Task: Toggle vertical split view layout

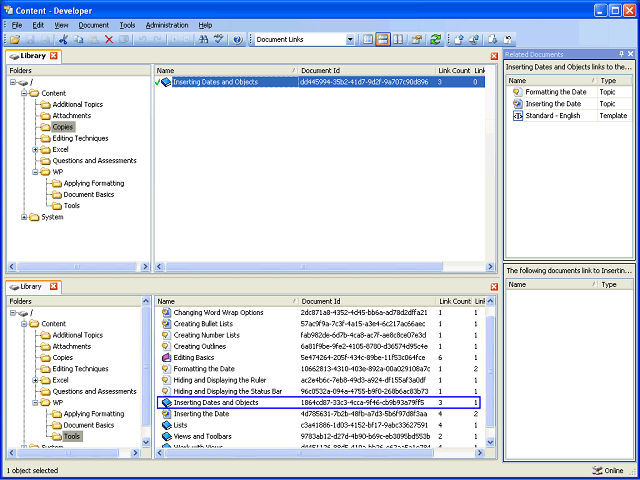Action: pyautogui.click(x=398, y=40)
